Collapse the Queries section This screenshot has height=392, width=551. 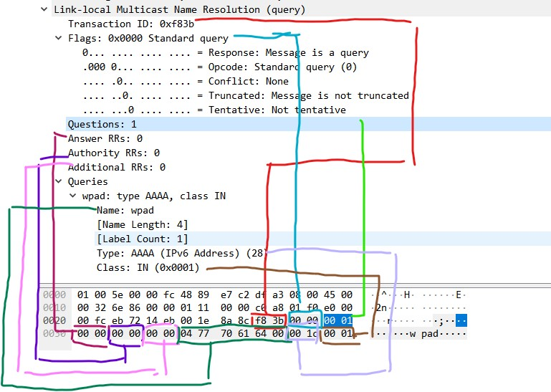click(x=58, y=181)
